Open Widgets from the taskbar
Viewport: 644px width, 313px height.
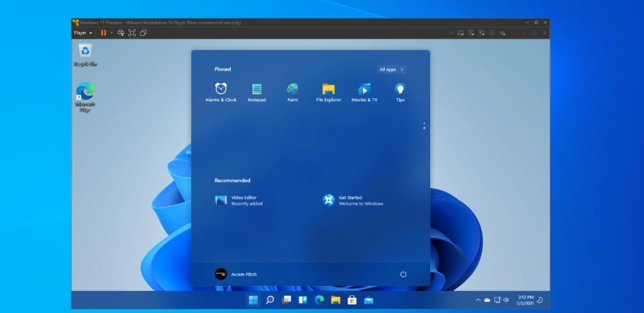(303, 300)
